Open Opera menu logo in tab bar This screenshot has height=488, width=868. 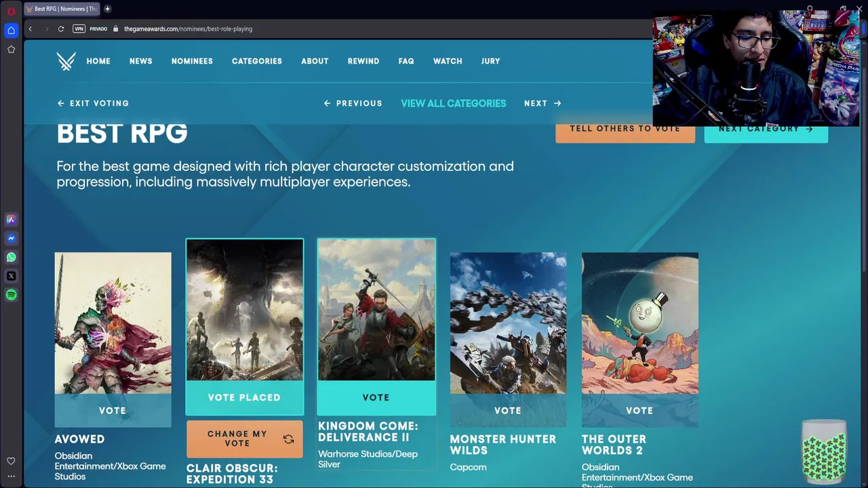(12, 11)
